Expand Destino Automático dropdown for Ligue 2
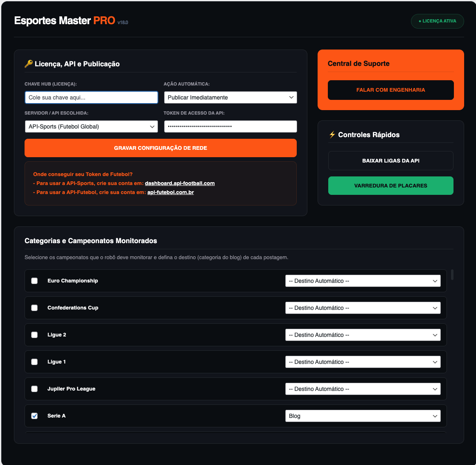 (x=363, y=334)
